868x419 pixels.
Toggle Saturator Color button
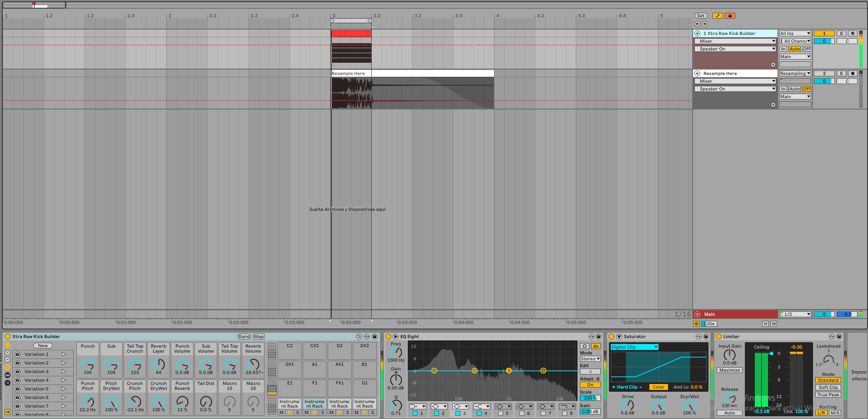pos(658,387)
